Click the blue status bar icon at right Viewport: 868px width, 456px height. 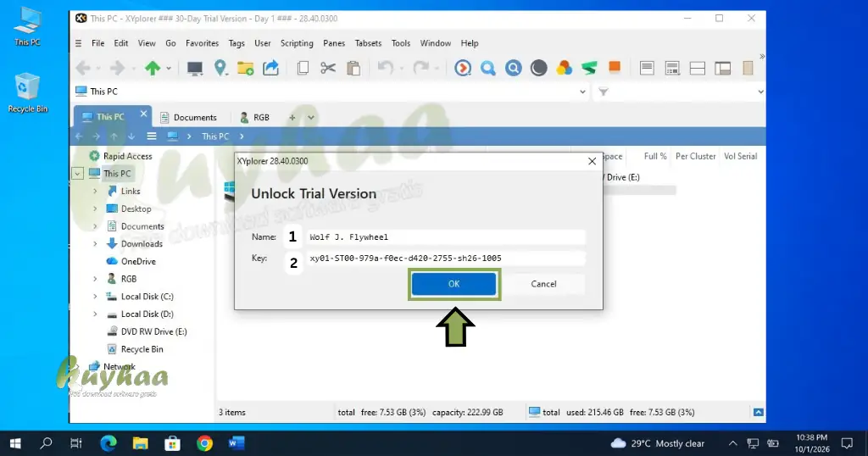pos(759,412)
